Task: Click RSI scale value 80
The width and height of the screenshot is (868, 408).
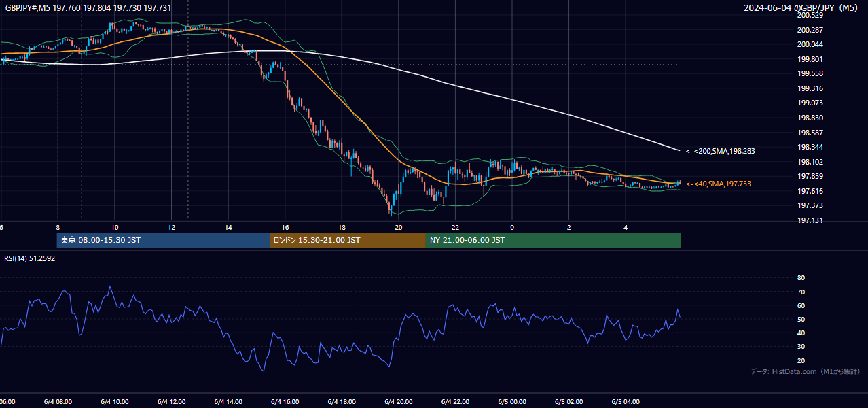Action: (801, 278)
